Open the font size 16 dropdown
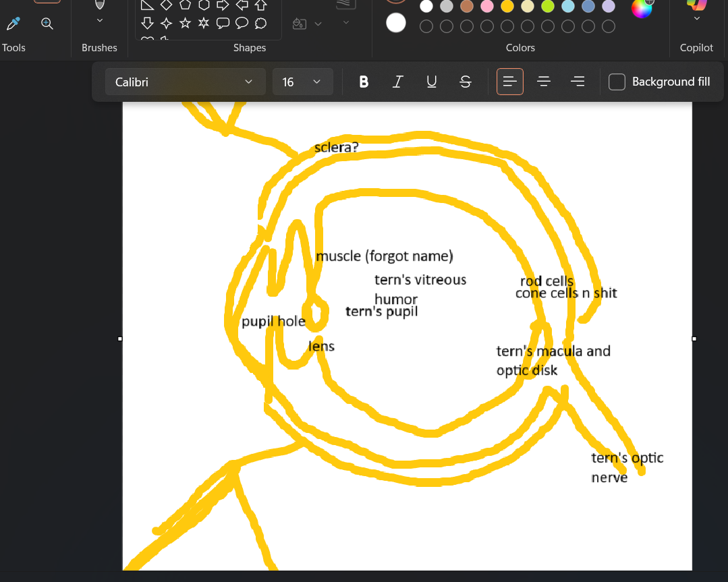 click(x=303, y=82)
